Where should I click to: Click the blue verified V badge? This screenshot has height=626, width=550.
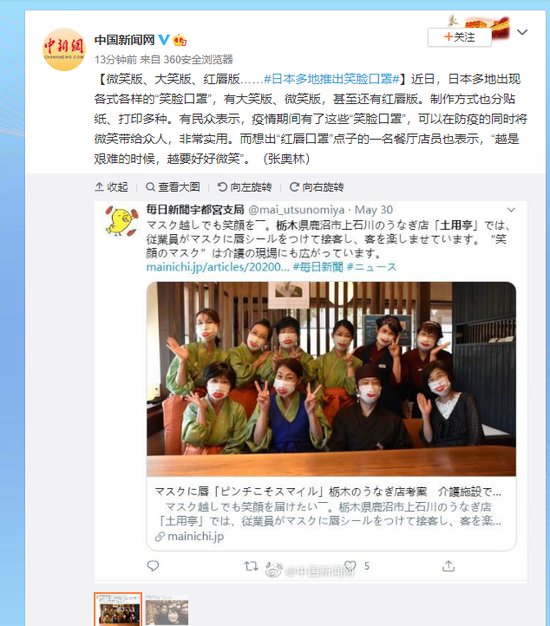coord(164,40)
